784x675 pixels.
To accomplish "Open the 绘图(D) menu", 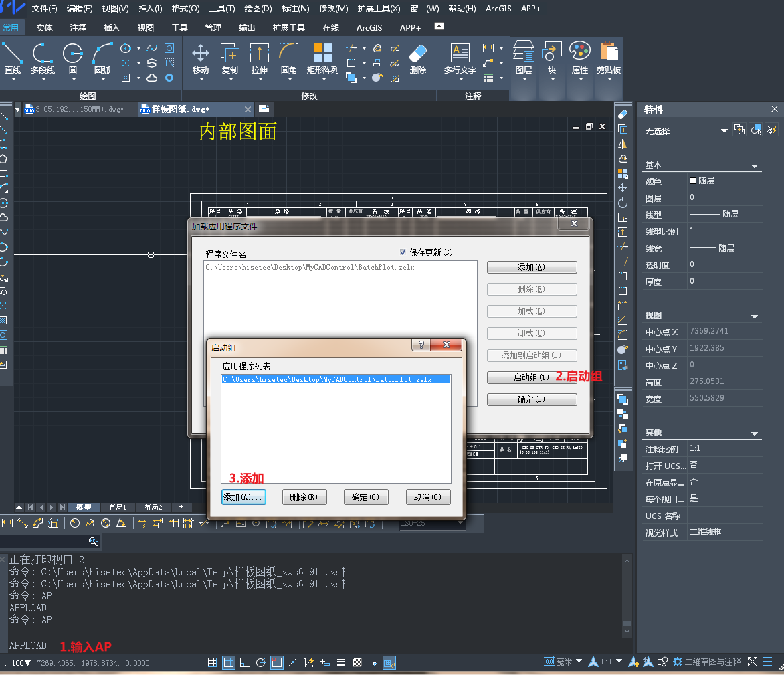I will [x=258, y=9].
